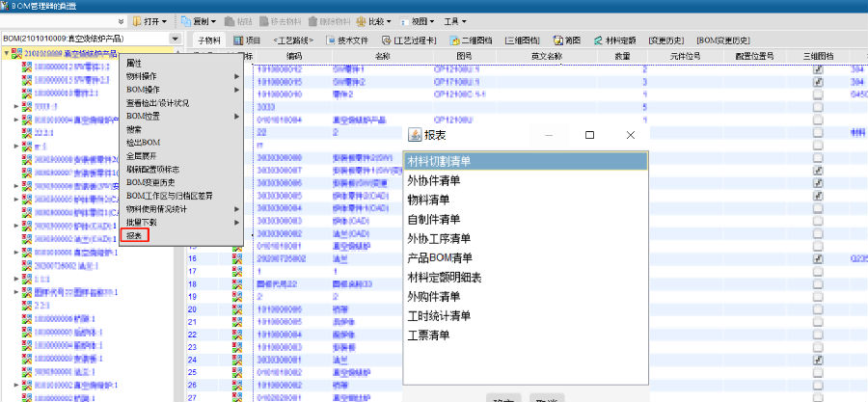This screenshot has width=868, height=402.
Task: Click the 视图 view toolbar icon
Action: tap(411, 21)
